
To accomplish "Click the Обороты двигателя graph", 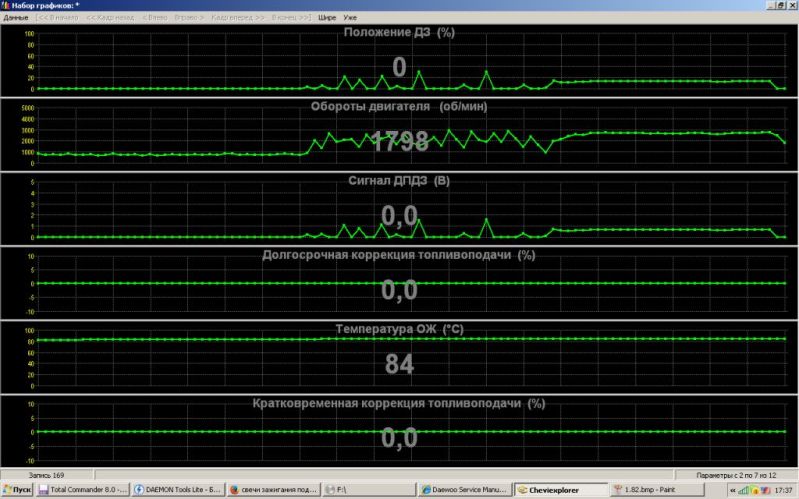I will click(x=400, y=135).
